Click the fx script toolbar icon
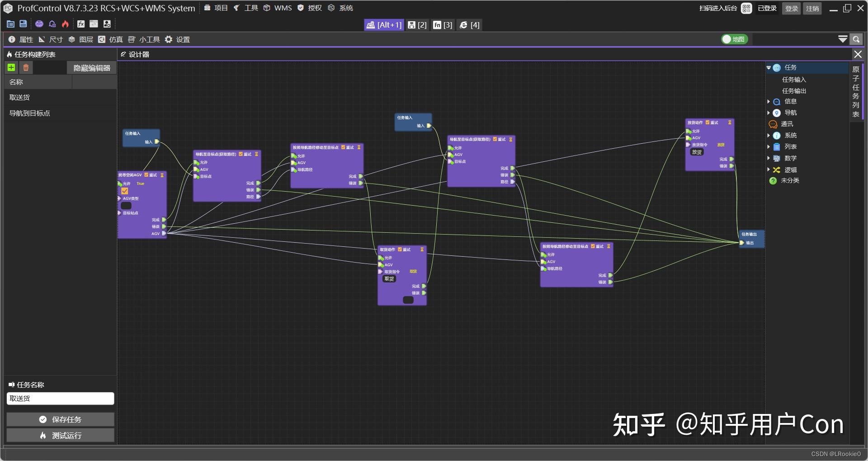Viewport: 868px width, 461px height. (x=80, y=24)
